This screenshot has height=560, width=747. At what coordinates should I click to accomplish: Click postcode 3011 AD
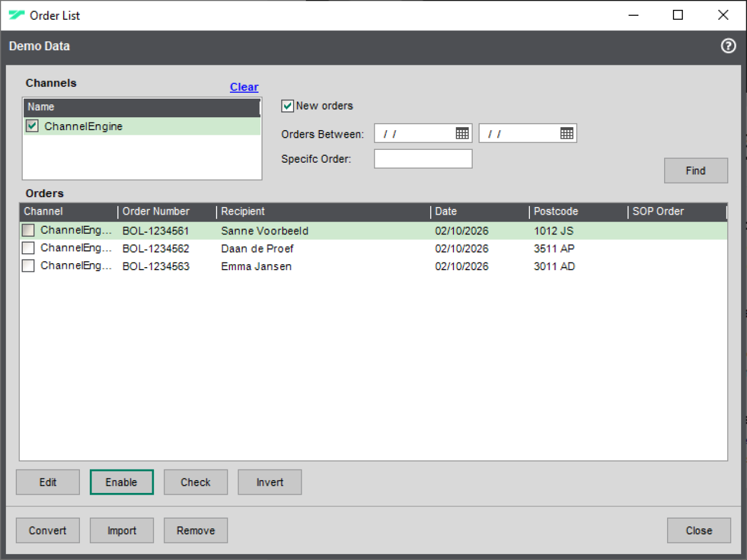pos(554,267)
